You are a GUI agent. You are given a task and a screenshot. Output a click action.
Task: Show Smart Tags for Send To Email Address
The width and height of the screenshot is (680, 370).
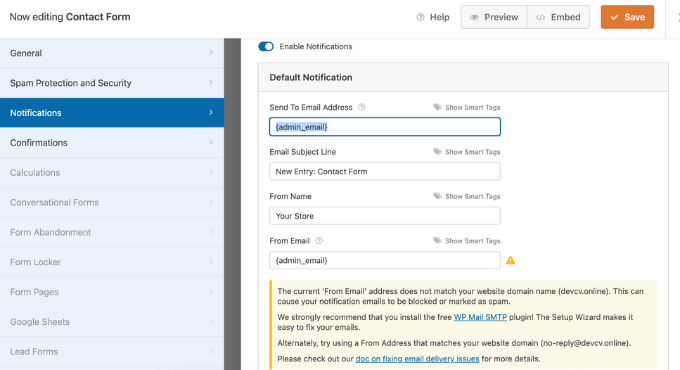[x=467, y=107]
